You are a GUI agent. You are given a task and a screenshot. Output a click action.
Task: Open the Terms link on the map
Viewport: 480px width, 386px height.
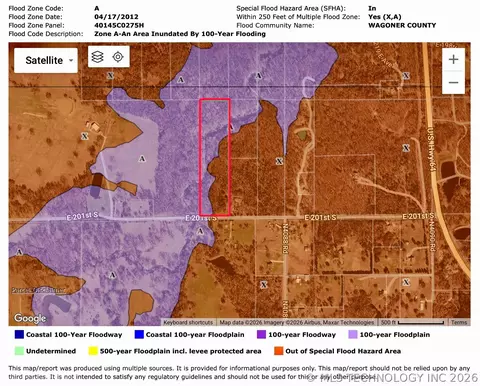459,322
